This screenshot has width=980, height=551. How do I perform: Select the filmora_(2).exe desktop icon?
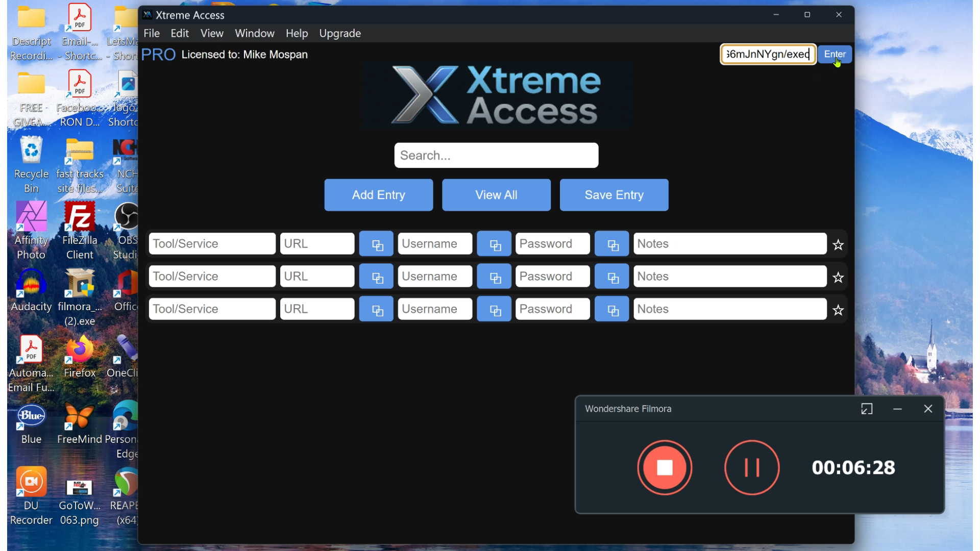coord(80,297)
